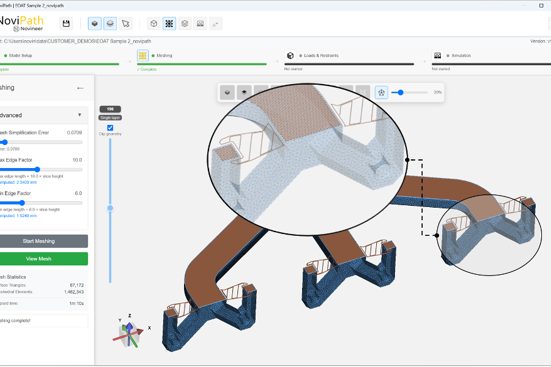Viewport: 551px width, 367px height.
Task: Click the surface triangles count 67,172
Action: 77,285
